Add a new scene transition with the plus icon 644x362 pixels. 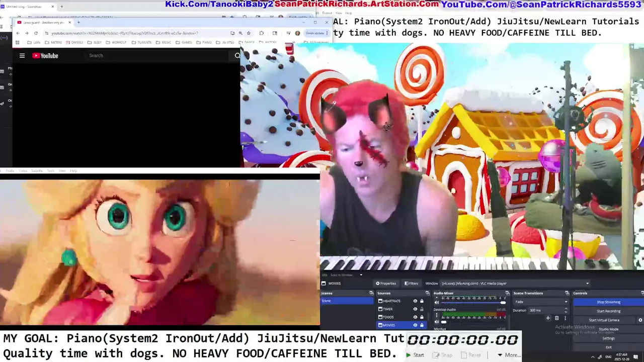[x=548, y=318]
